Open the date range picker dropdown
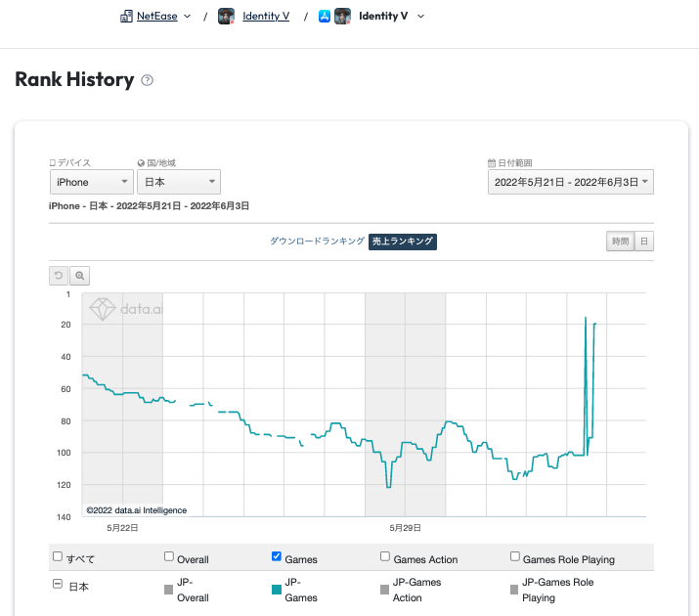Screen dimensions: 699x616 pyautogui.click(x=571, y=182)
